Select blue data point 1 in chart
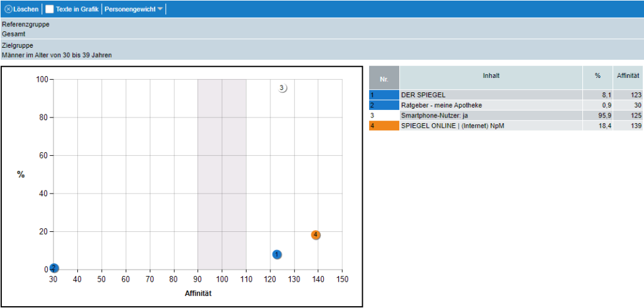The height and width of the screenshot is (308, 644). (x=277, y=255)
